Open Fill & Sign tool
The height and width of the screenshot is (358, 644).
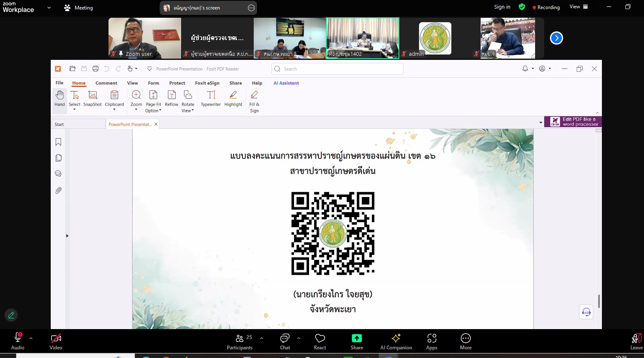(255, 101)
